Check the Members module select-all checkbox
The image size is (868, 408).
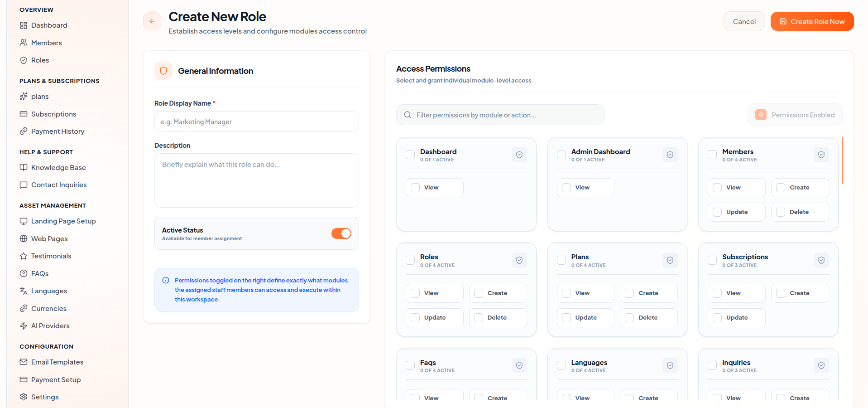pyautogui.click(x=712, y=155)
